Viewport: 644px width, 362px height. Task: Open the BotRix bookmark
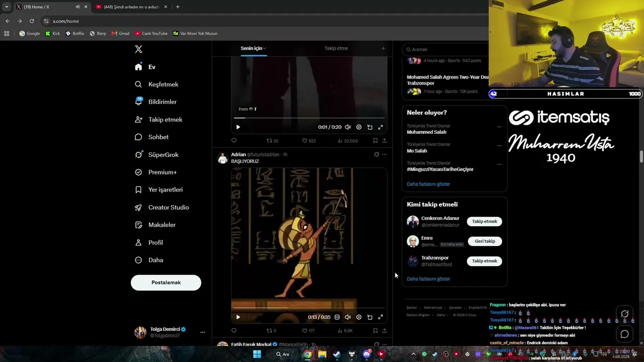pos(75,34)
